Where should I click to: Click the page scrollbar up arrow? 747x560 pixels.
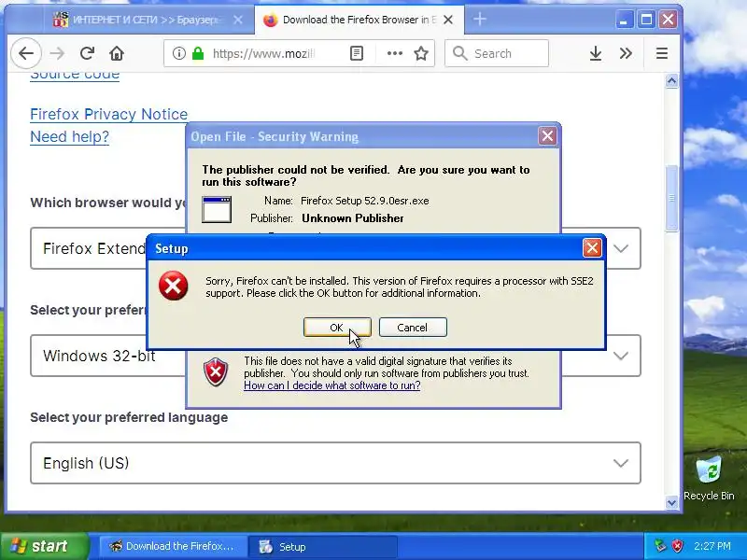pyautogui.click(x=671, y=81)
